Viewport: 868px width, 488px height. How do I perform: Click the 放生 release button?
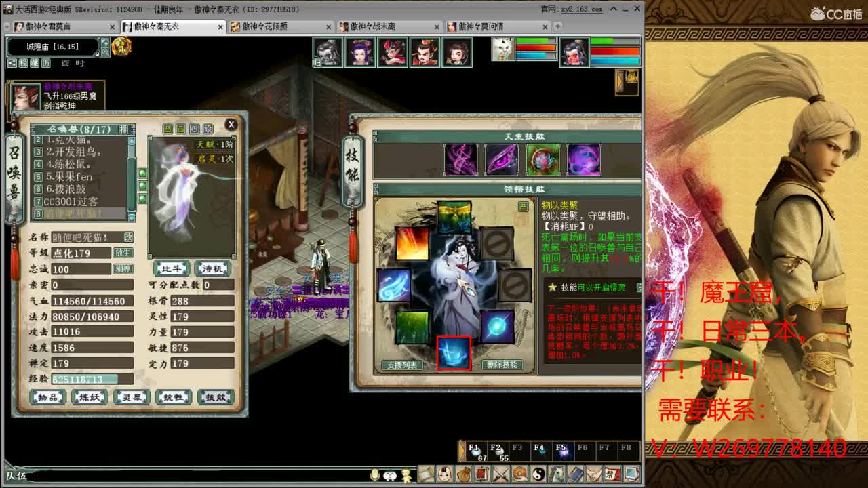(123, 253)
